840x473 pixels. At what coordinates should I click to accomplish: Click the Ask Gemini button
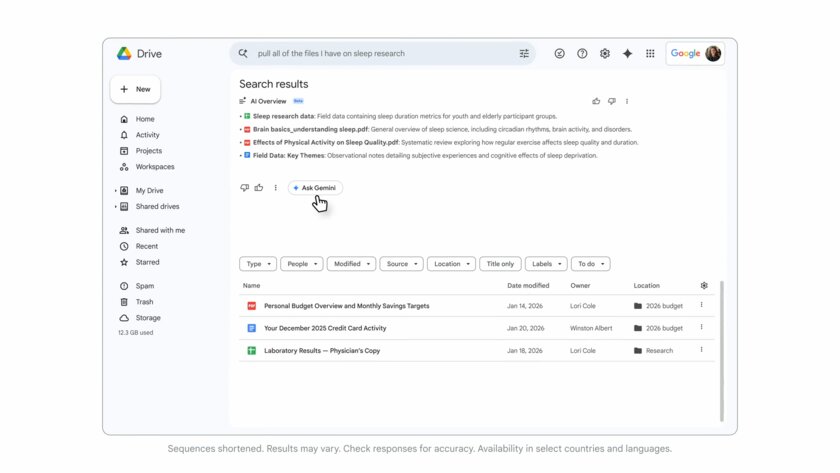pyautogui.click(x=315, y=187)
